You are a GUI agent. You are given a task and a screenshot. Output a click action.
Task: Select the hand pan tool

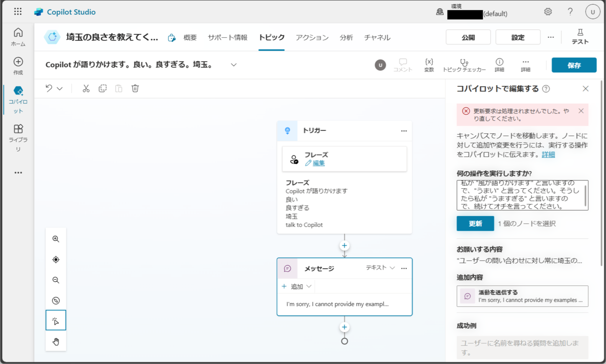click(x=56, y=341)
